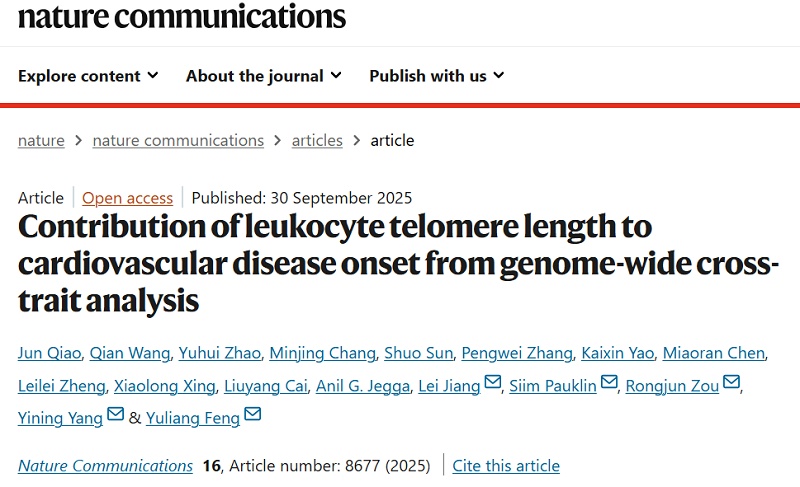Image resolution: width=800 pixels, height=487 pixels.
Task: Select author Anil G. Jegga
Action: pyautogui.click(x=363, y=386)
